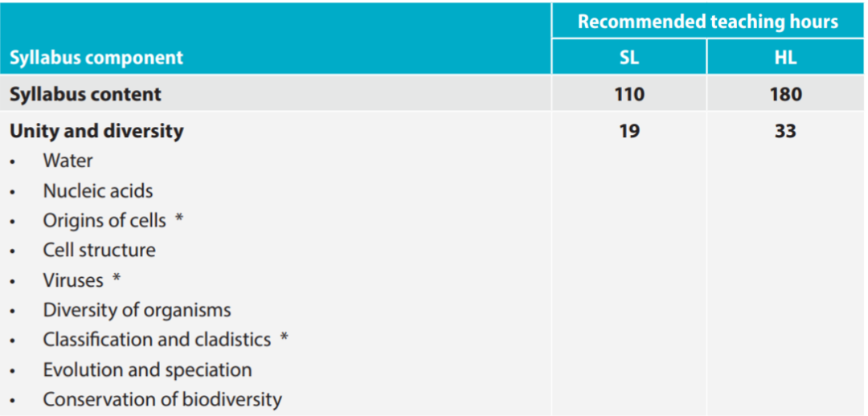Select the "Water" list item

(x=68, y=161)
